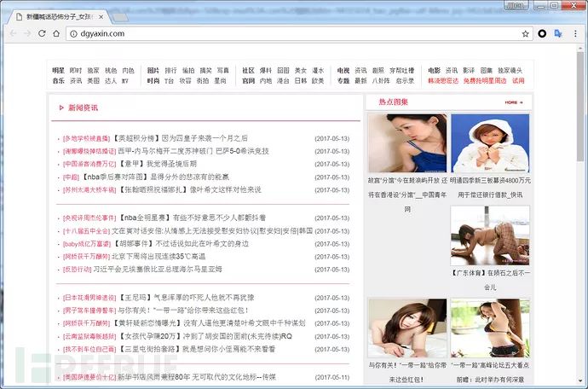Open the black circle extension icon

[542, 34]
